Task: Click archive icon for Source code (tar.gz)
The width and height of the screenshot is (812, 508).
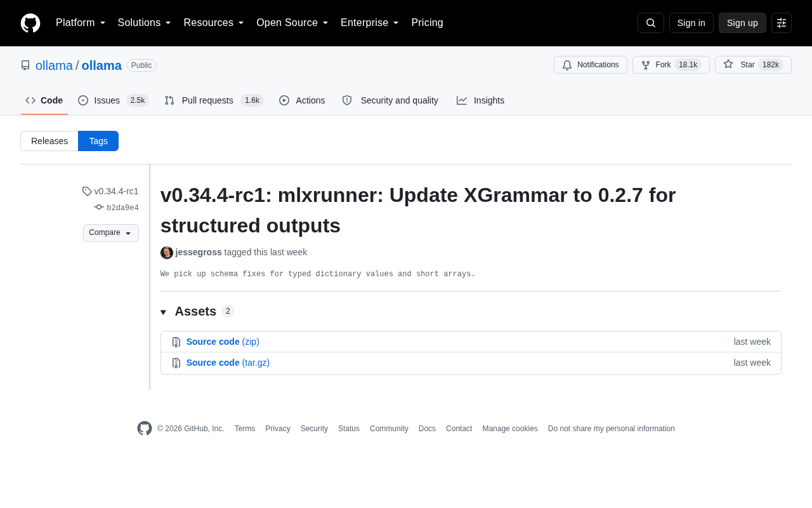Action: click(176, 363)
